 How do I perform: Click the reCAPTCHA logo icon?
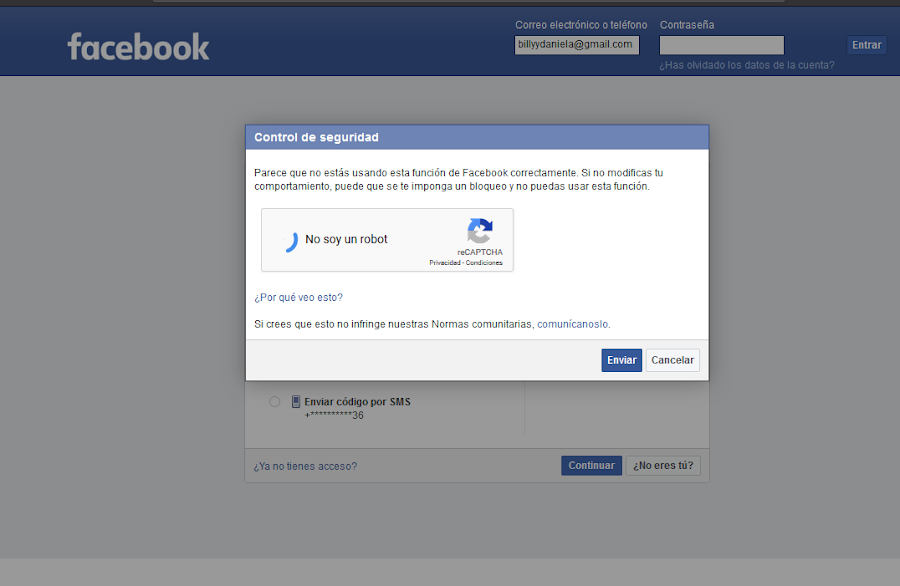point(480,231)
